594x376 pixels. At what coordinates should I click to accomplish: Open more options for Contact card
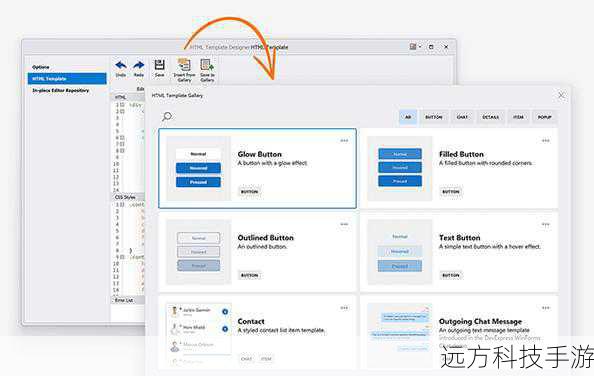point(344,308)
